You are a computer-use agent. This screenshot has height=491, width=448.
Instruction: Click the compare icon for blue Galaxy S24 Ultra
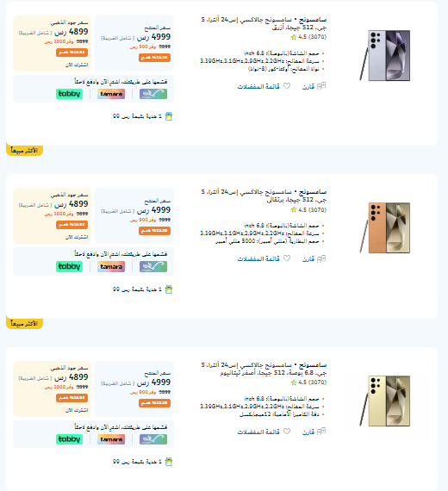pos(321,86)
